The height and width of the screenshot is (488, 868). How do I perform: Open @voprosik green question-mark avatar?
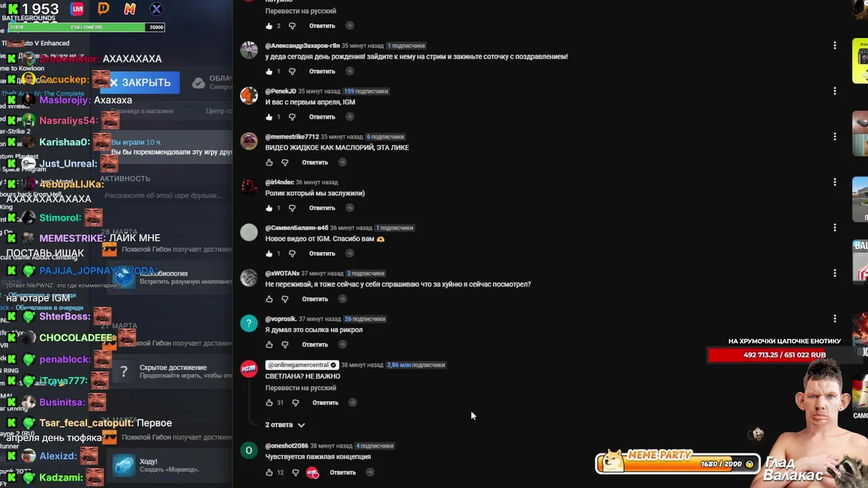point(249,323)
